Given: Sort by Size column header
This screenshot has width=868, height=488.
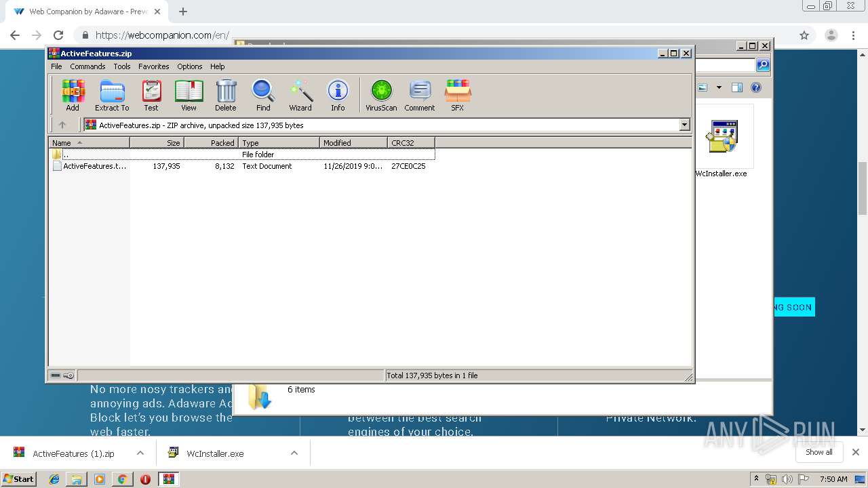Looking at the screenshot, I should 157,142.
